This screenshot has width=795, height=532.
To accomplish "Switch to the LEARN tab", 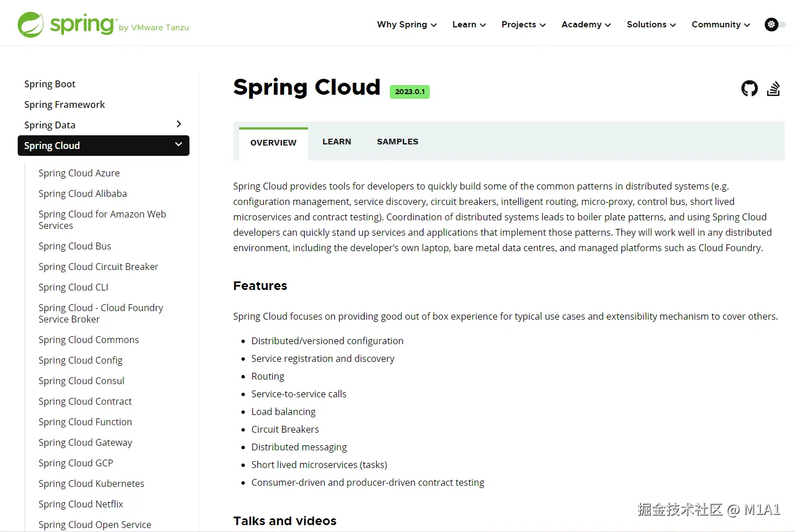I will pos(337,142).
